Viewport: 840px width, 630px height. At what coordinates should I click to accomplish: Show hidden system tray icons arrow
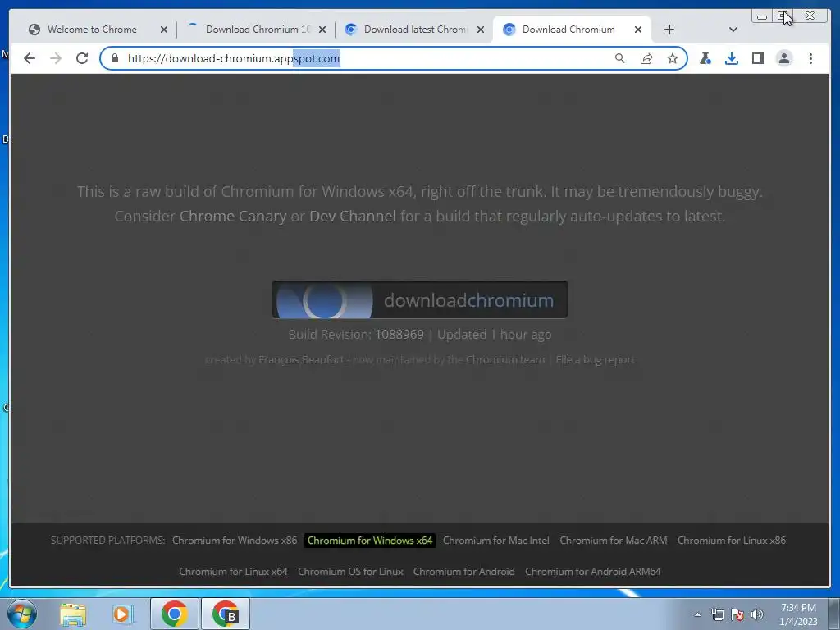697,614
